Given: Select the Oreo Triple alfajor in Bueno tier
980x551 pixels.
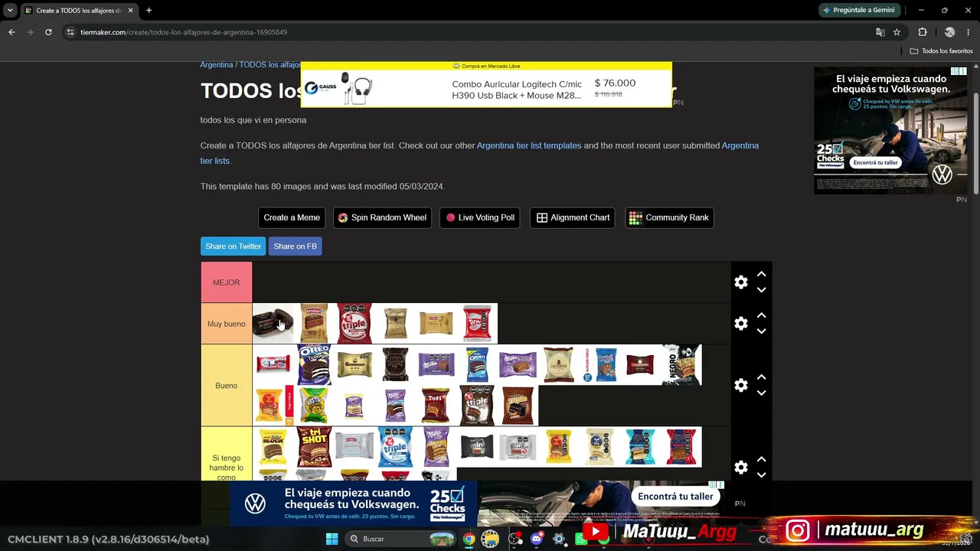Looking at the screenshot, I should tap(314, 365).
